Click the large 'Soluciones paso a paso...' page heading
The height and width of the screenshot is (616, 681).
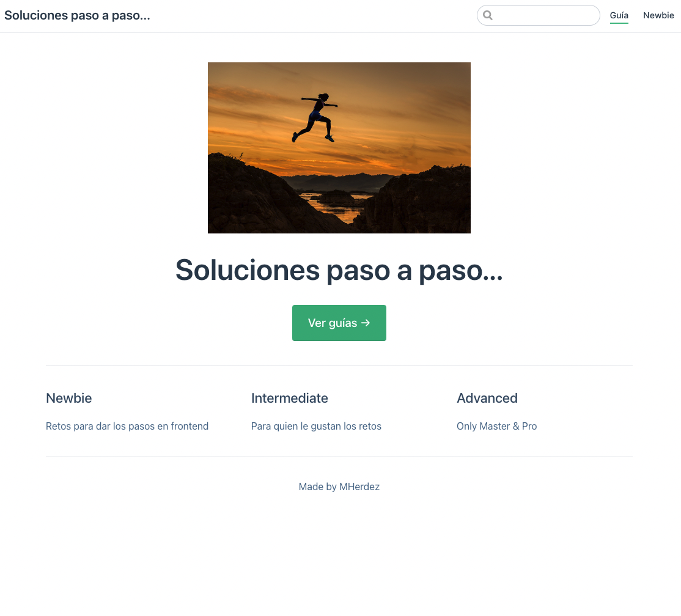coord(339,269)
